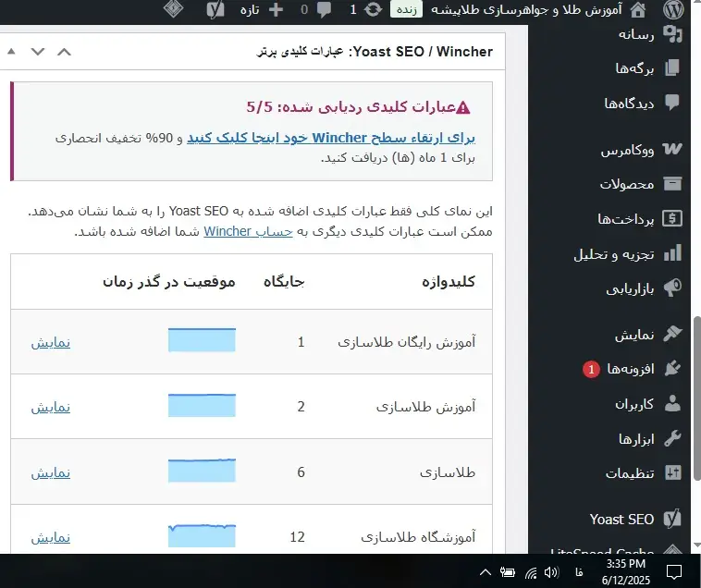
Task: Open the Windows notification center icon
Action: coord(673,571)
